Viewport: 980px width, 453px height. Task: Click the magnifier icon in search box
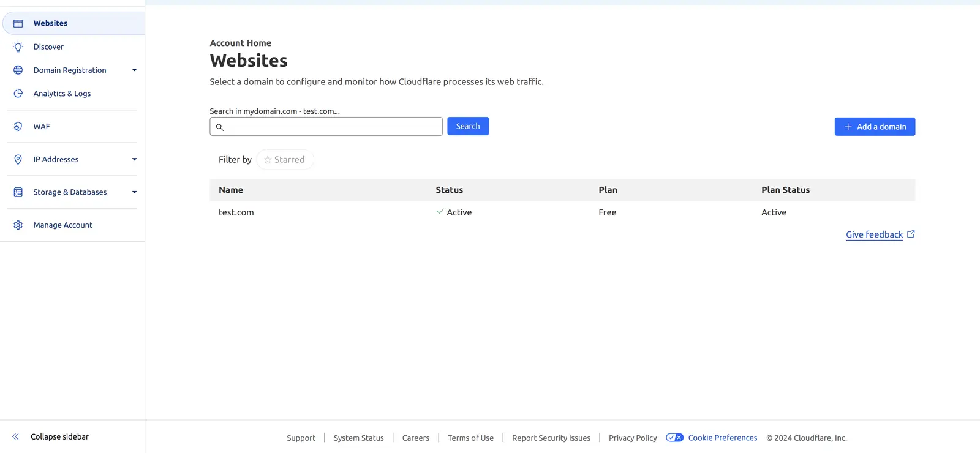pyautogui.click(x=219, y=127)
